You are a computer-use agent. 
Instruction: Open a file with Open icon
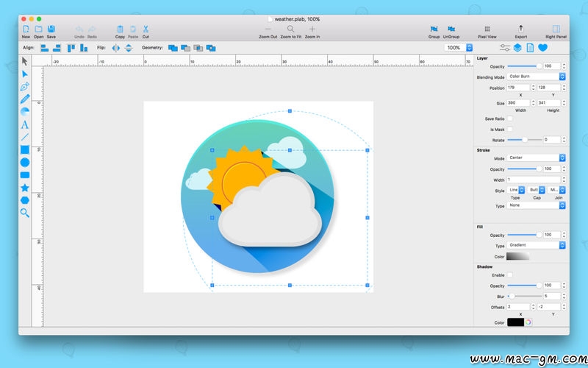[x=39, y=29]
